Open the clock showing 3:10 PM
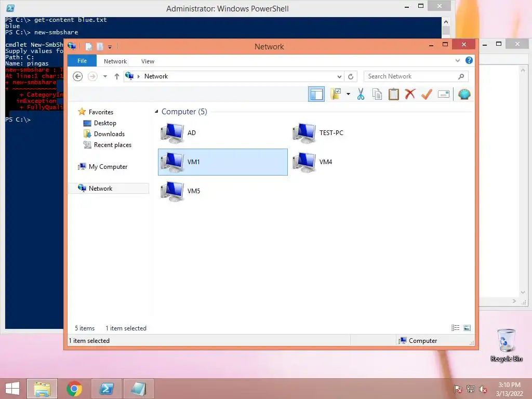The height and width of the screenshot is (399, 532). pyautogui.click(x=509, y=389)
